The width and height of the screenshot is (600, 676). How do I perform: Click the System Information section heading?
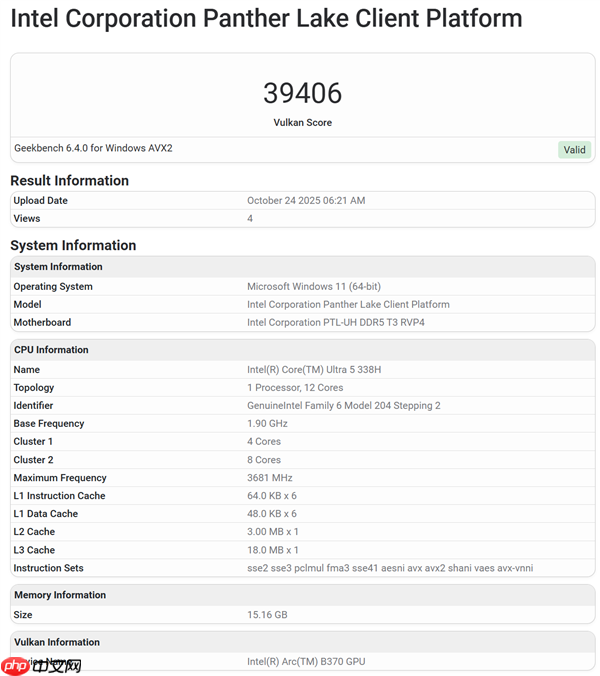pyautogui.click(x=73, y=245)
